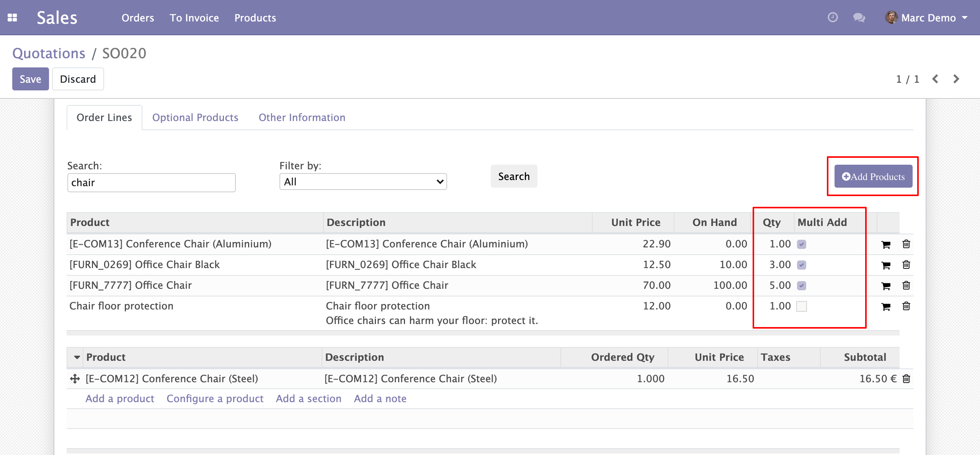Switch to the Optional Products tab
Screen dimensions: 980x455
pyautogui.click(x=195, y=118)
